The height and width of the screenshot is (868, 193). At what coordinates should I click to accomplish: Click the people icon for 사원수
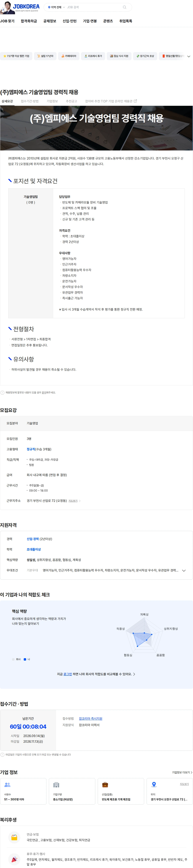click(x=7, y=785)
